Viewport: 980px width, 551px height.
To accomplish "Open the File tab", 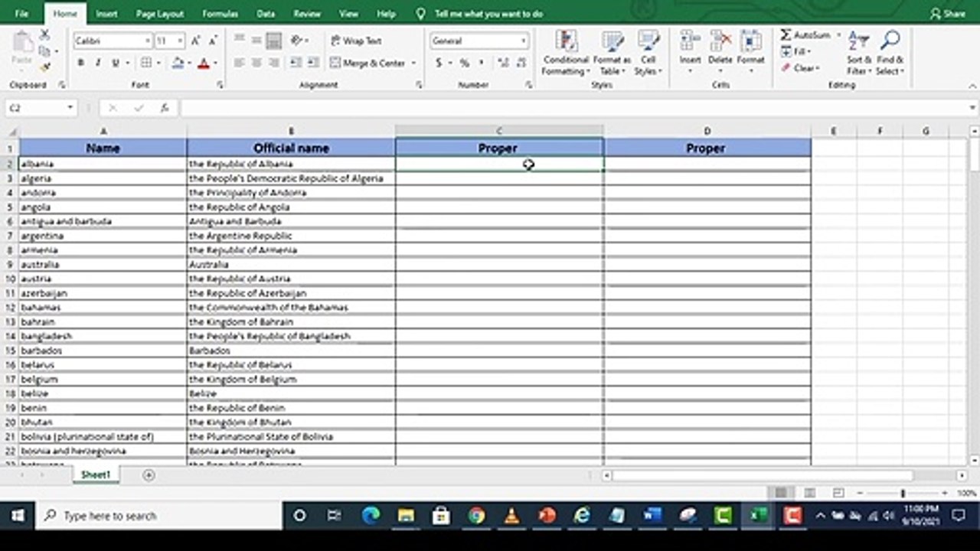I will coord(21,14).
